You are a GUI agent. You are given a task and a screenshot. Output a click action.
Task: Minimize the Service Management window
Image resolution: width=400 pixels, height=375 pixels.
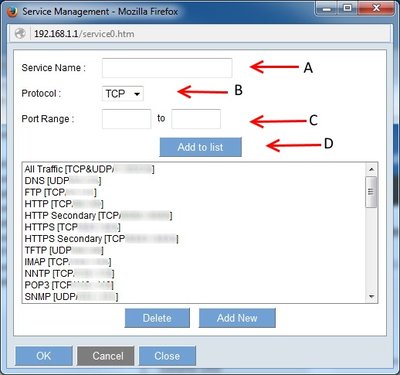point(327,8)
